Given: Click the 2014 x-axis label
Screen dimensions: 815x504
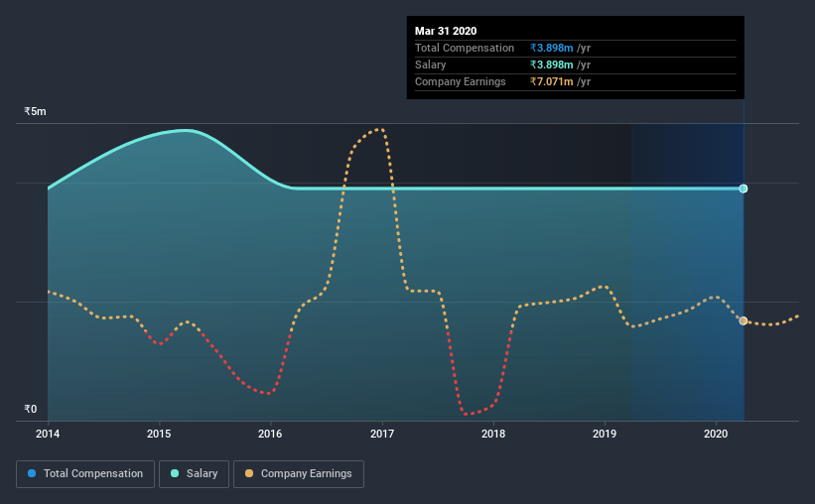Looking at the screenshot, I should [48, 434].
